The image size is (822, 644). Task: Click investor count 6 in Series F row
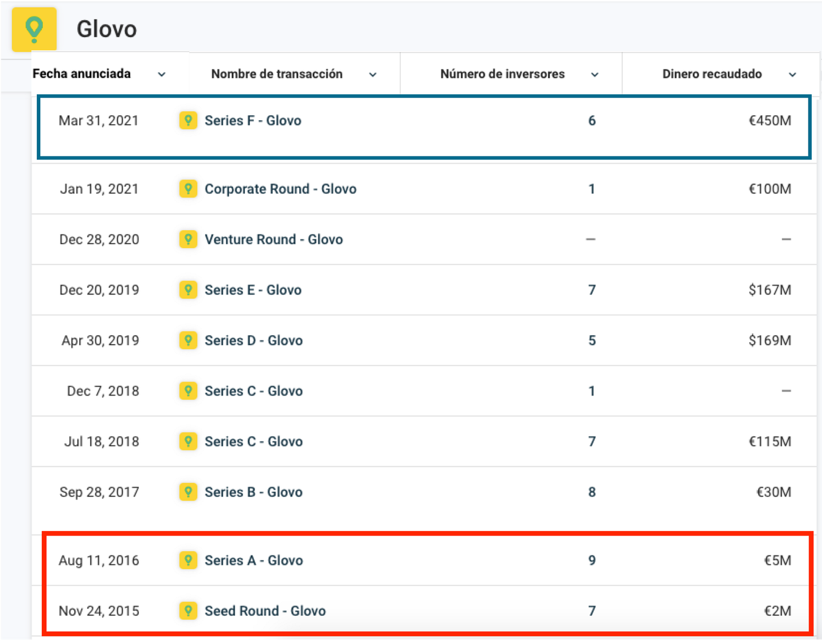click(x=592, y=120)
